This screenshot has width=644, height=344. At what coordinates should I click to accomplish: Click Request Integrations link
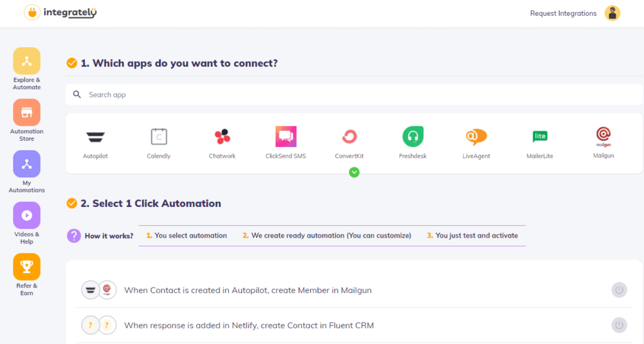coord(563,13)
